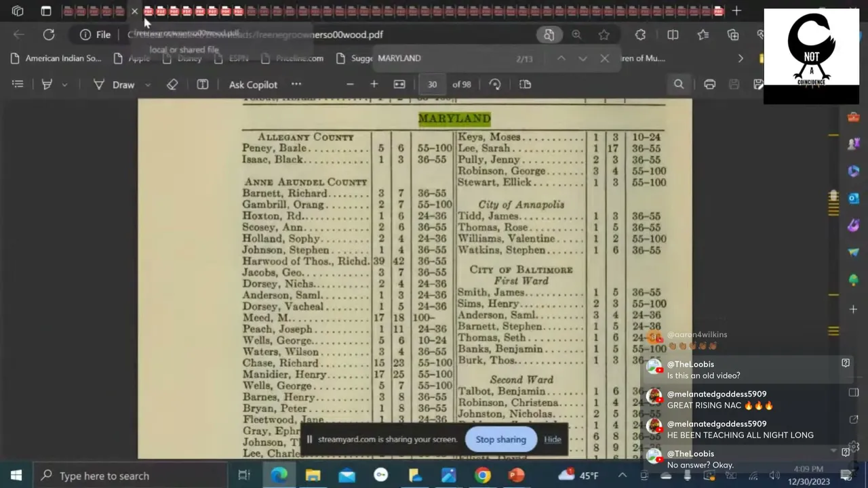Open the Microsoft 365 icon in the Edge sidebar
Image resolution: width=868 pixels, height=488 pixels.
854,171
